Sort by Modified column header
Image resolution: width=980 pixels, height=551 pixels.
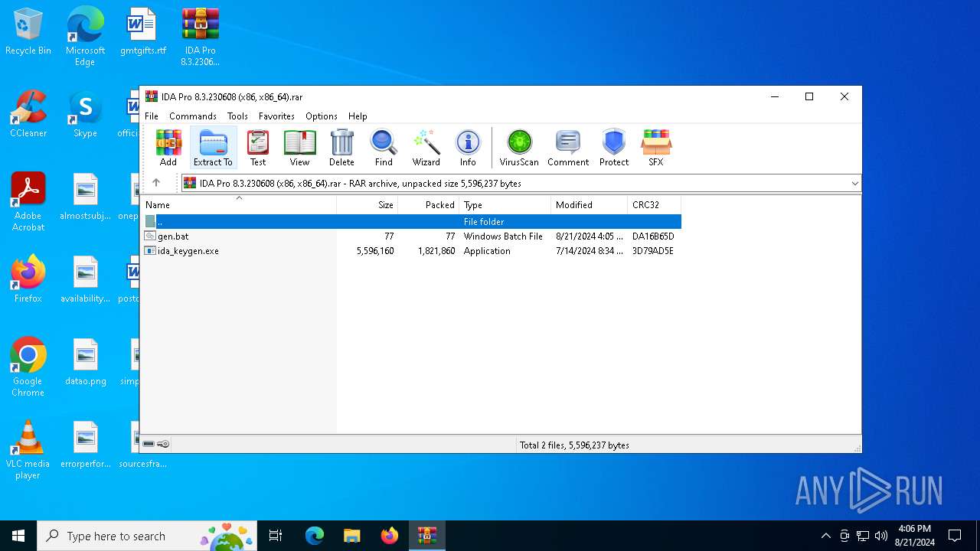(590, 205)
